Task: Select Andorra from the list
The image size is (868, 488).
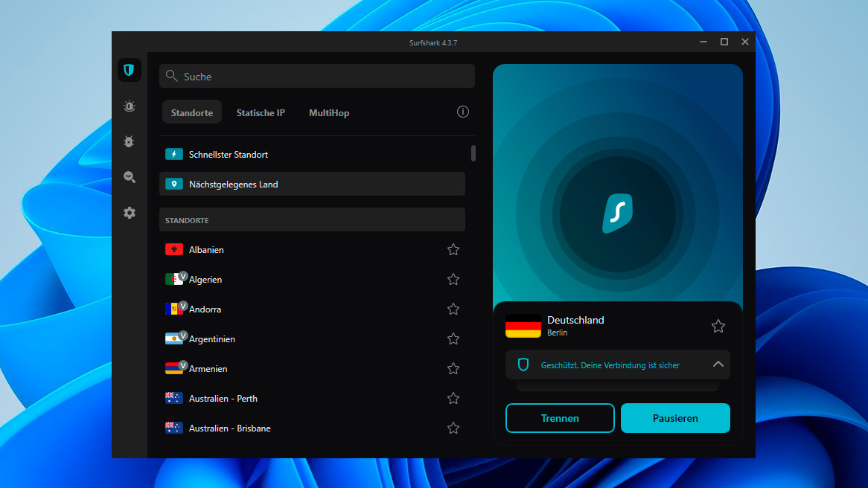Action: 312,309
